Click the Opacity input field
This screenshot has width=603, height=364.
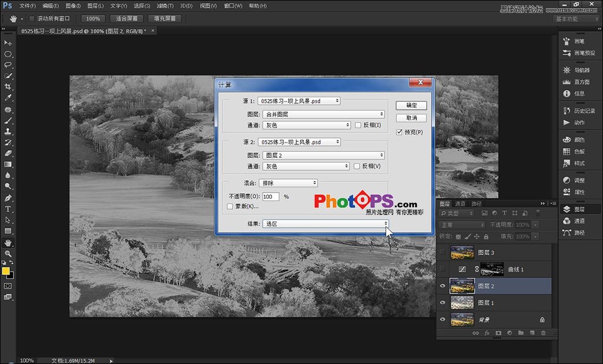click(x=270, y=196)
